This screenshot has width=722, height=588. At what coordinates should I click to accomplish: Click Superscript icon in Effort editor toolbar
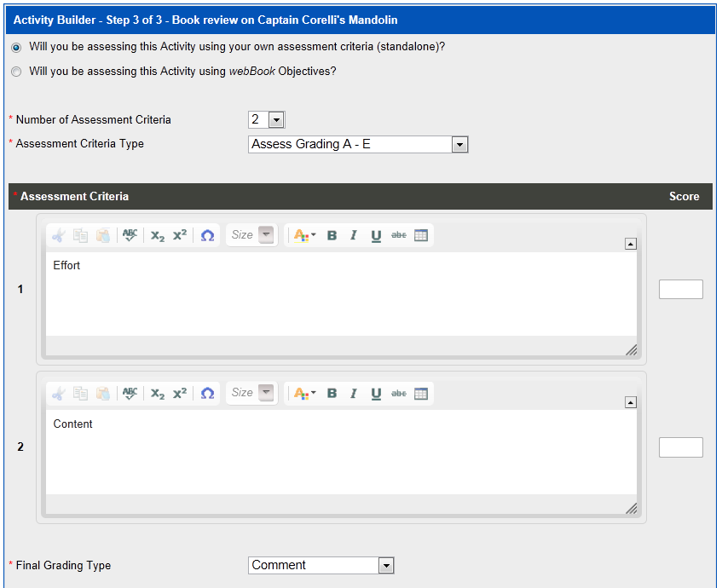(180, 235)
